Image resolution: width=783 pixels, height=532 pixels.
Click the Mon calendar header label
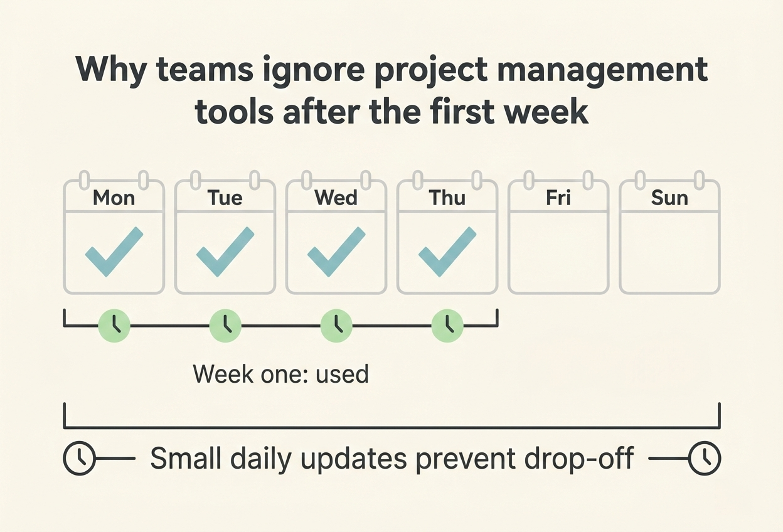pyautogui.click(x=114, y=198)
